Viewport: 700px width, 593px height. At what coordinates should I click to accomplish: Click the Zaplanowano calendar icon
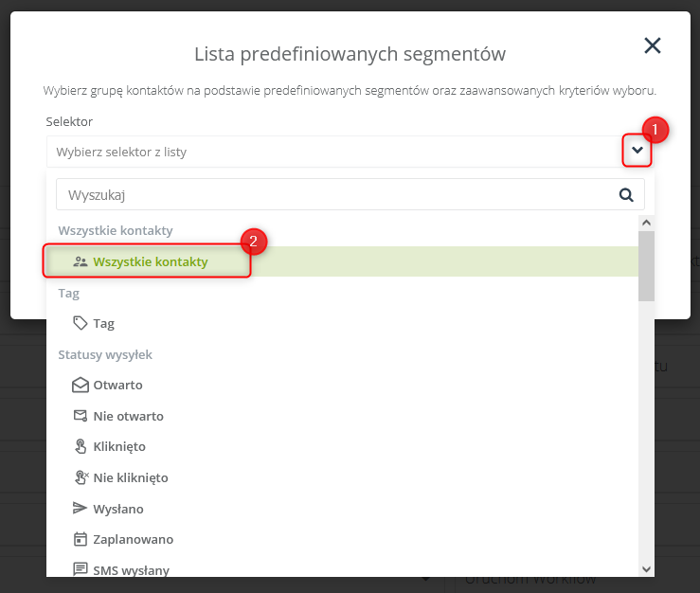[80, 539]
